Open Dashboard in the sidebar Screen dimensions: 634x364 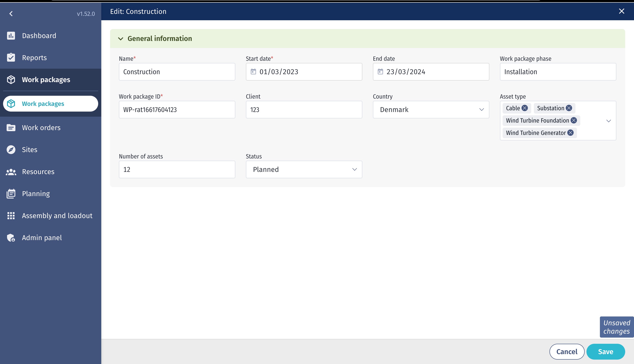pyautogui.click(x=50, y=35)
